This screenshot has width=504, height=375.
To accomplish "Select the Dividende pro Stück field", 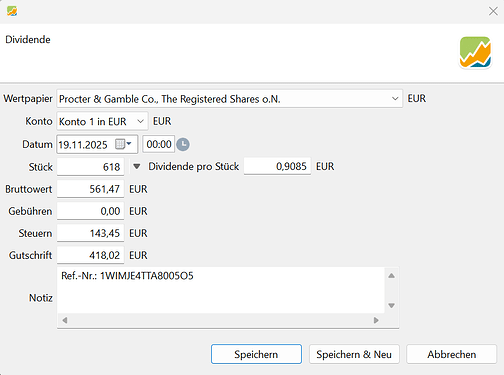I will coord(277,166).
